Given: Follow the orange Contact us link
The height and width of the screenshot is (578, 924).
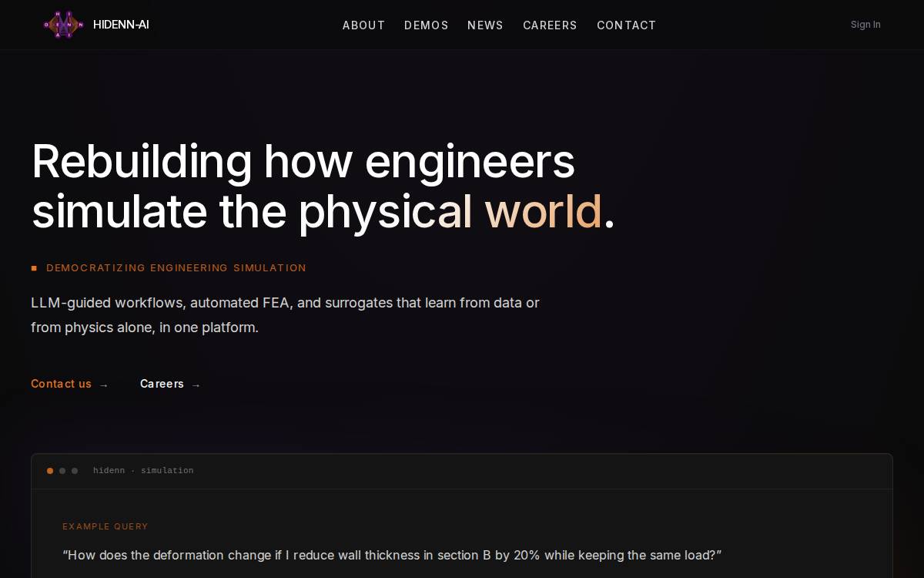Looking at the screenshot, I should tap(69, 384).
